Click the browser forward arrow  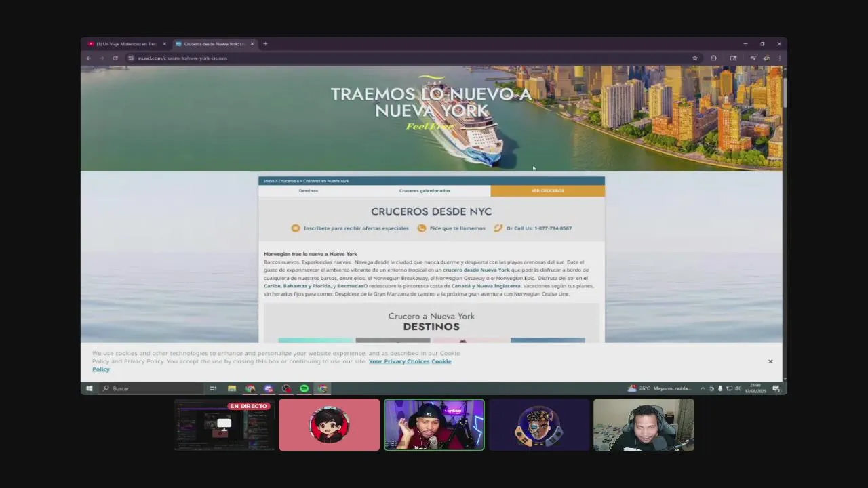(102, 58)
